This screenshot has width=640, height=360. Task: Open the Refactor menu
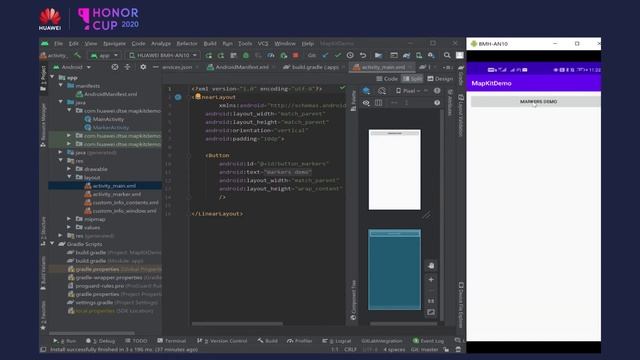pos(187,43)
